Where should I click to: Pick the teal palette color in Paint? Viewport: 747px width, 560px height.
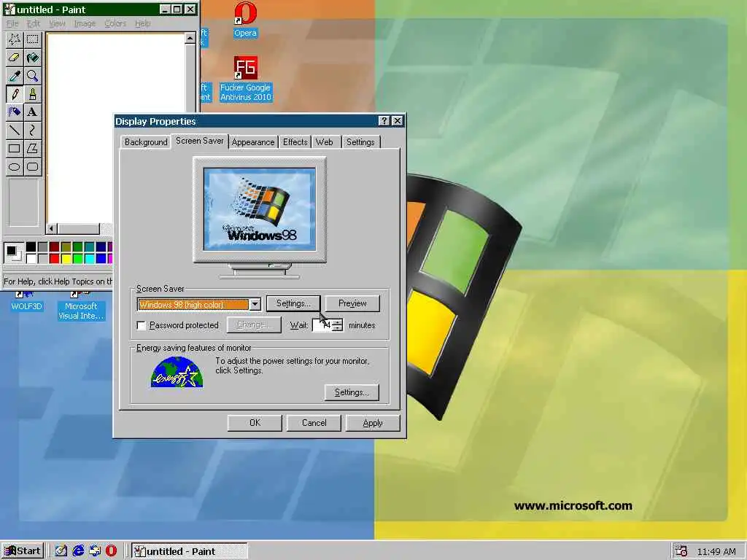pos(89,246)
